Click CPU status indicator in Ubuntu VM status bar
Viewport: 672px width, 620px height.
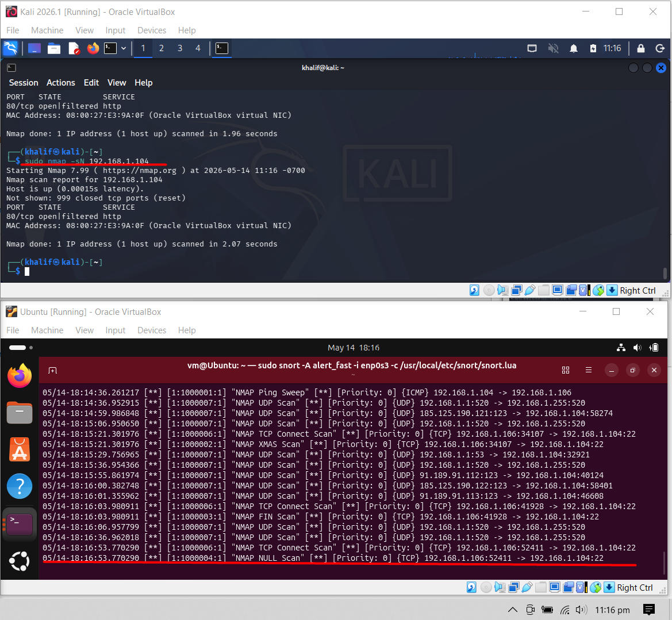tap(582, 587)
